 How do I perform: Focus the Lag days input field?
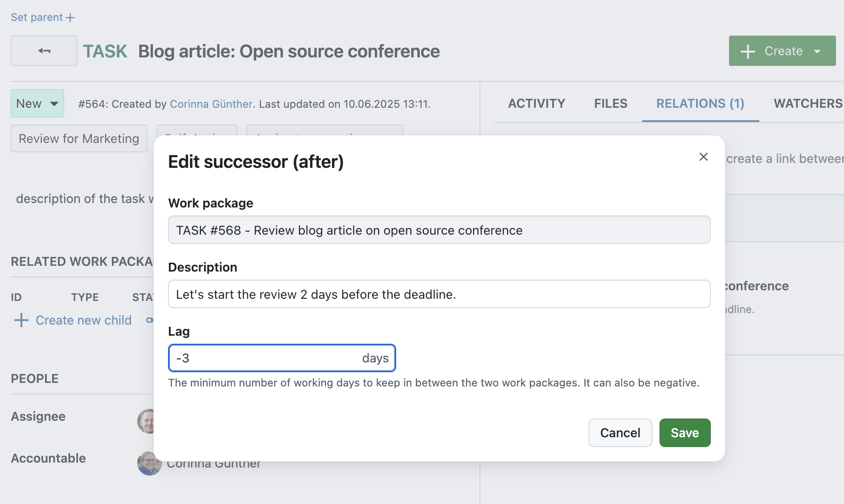click(x=267, y=358)
